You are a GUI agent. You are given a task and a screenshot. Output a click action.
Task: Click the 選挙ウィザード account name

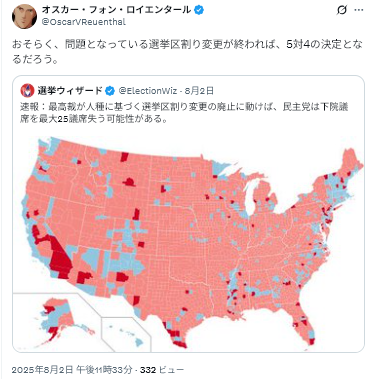pyautogui.click(x=70, y=91)
